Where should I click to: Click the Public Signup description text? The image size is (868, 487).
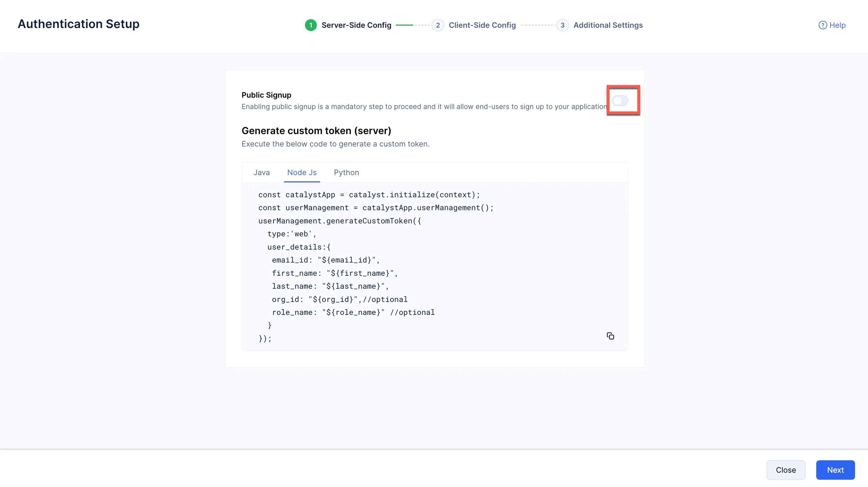(424, 107)
